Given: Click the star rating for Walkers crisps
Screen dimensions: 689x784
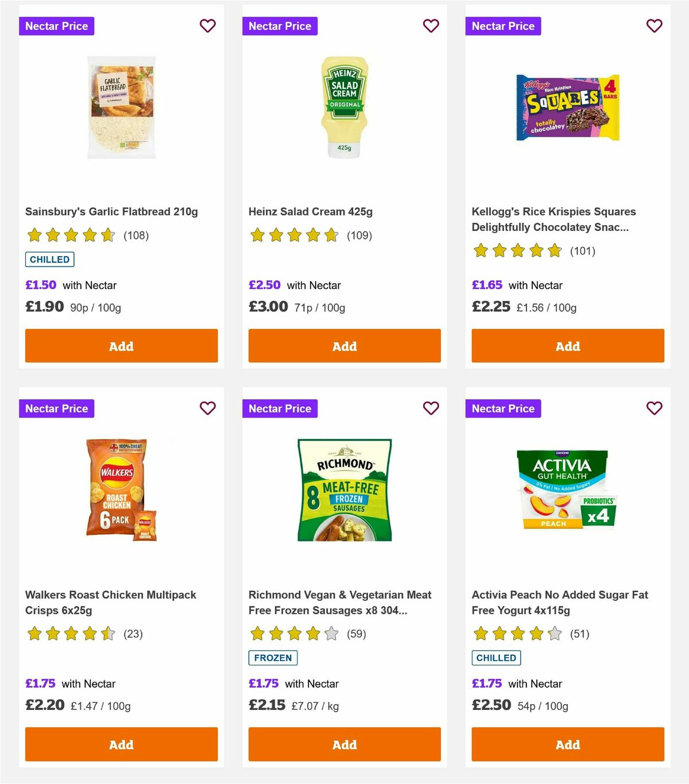Looking at the screenshot, I should pyautogui.click(x=69, y=634).
